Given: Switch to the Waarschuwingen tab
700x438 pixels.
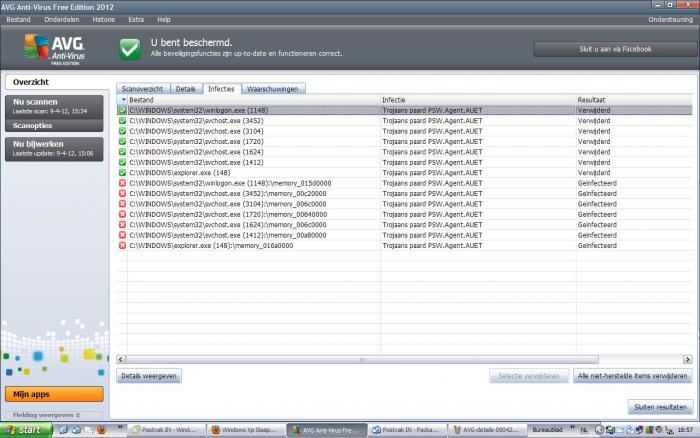Looking at the screenshot, I should click(x=273, y=89).
